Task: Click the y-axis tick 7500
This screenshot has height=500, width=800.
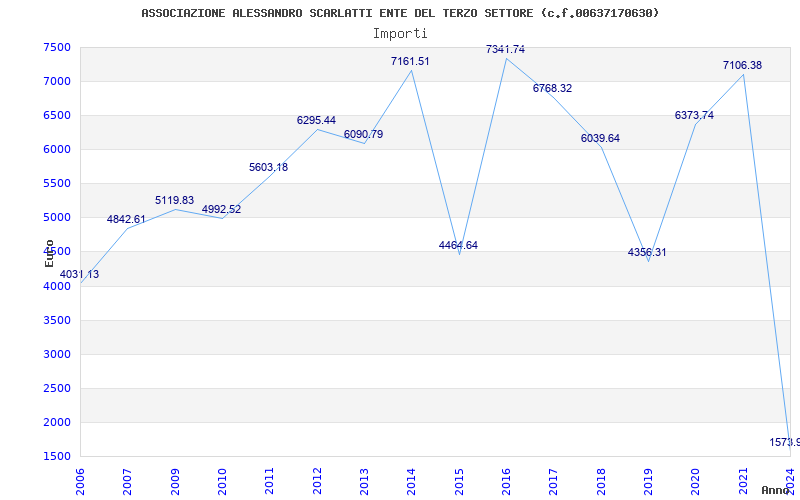Action: (x=57, y=47)
